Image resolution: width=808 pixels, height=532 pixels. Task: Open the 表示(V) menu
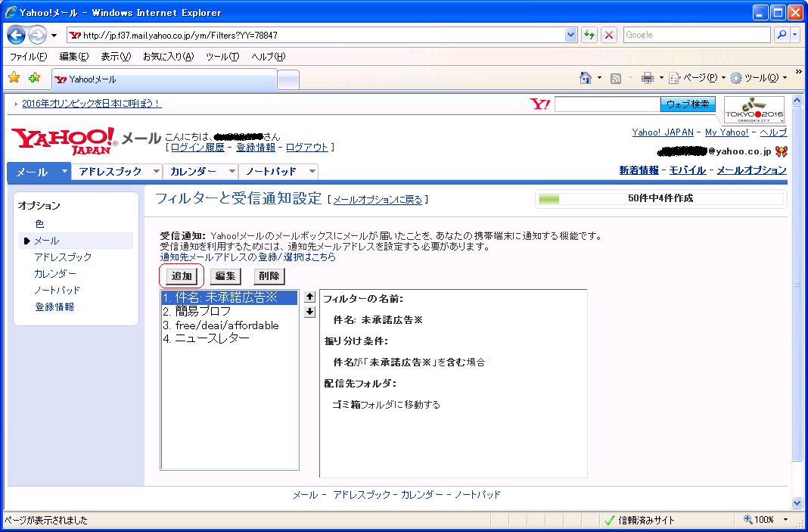pyautogui.click(x=116, y=57)
